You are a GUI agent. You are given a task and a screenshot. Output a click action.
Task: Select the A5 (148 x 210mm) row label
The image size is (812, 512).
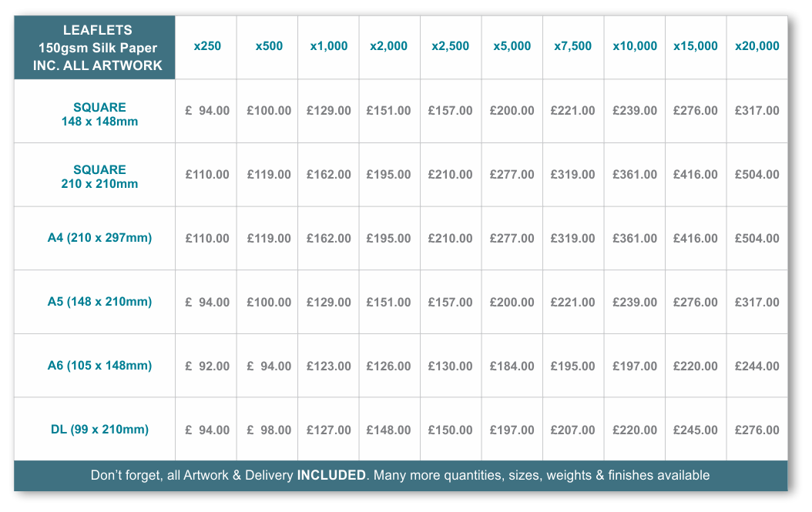(99, 301)
